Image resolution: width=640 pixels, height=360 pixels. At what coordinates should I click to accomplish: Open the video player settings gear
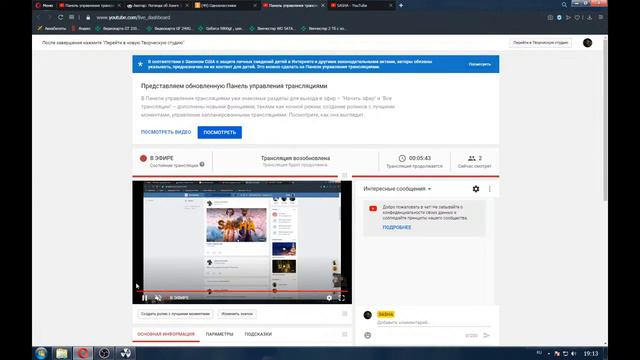pyautogui.click(x=329, y=298)
